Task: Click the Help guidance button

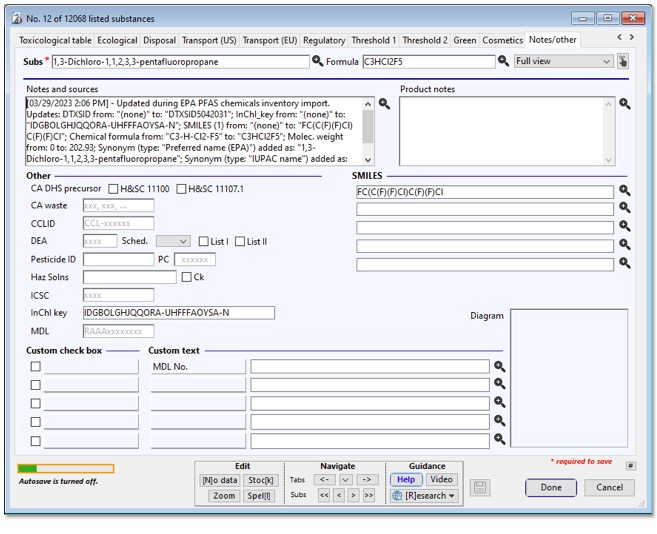Action: coord(406,480)
